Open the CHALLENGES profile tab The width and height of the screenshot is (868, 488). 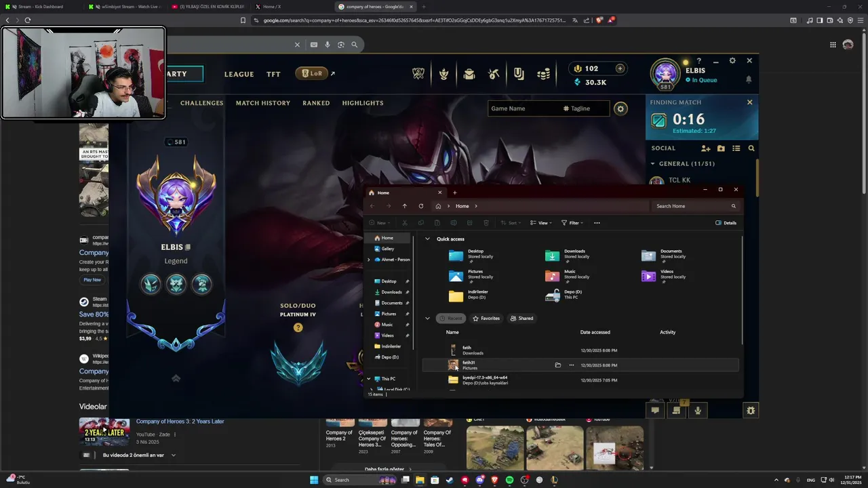point(202,103)
